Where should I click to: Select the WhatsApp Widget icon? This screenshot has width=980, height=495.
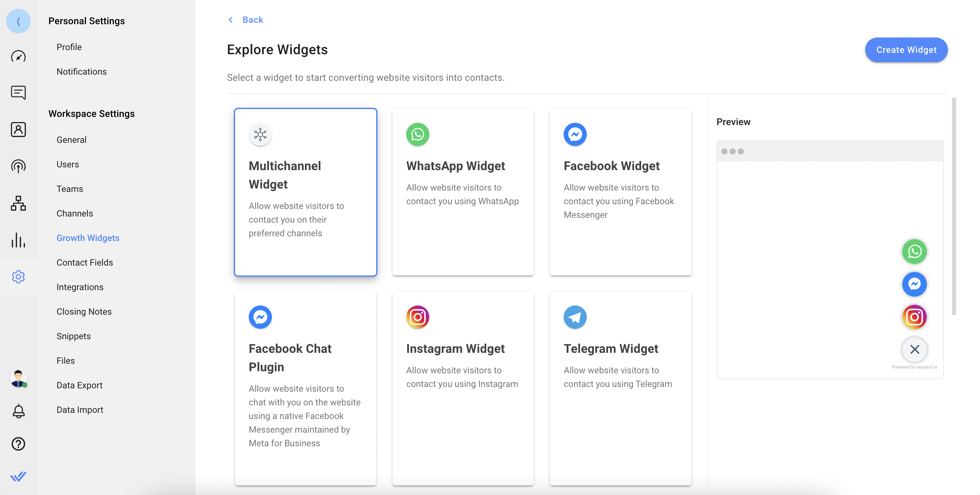417,134
